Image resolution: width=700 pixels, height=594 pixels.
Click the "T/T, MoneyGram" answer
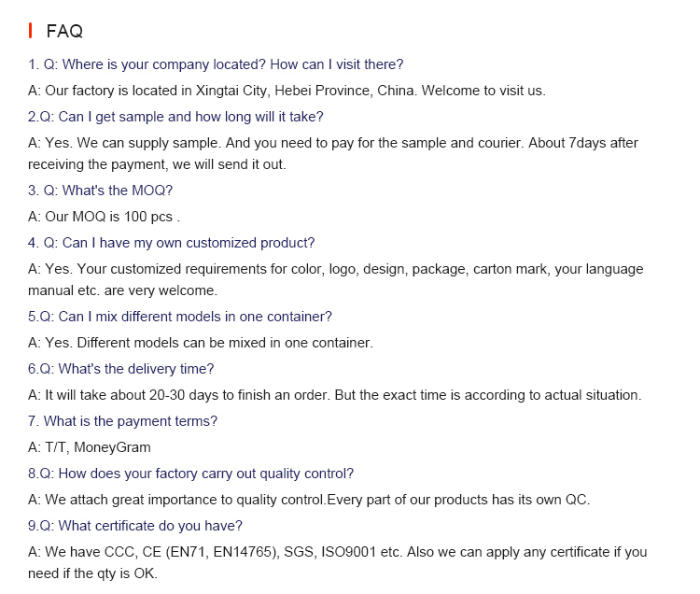90,447
